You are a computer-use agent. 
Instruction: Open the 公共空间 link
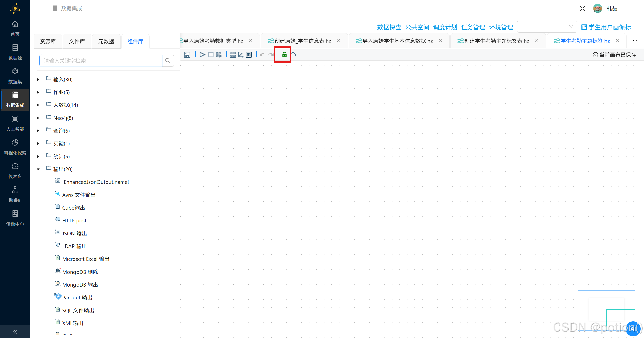click(x=417, y=27)
